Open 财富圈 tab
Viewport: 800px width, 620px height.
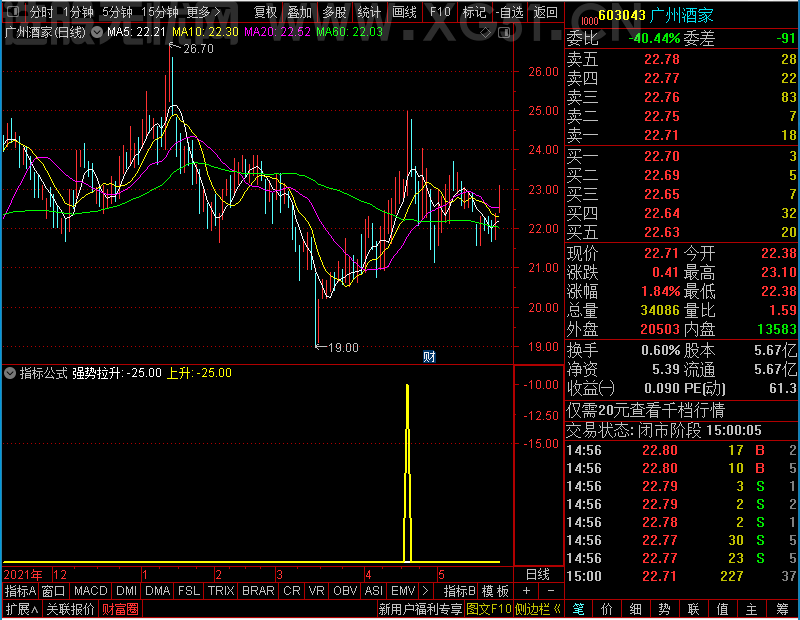pos(120,609)
